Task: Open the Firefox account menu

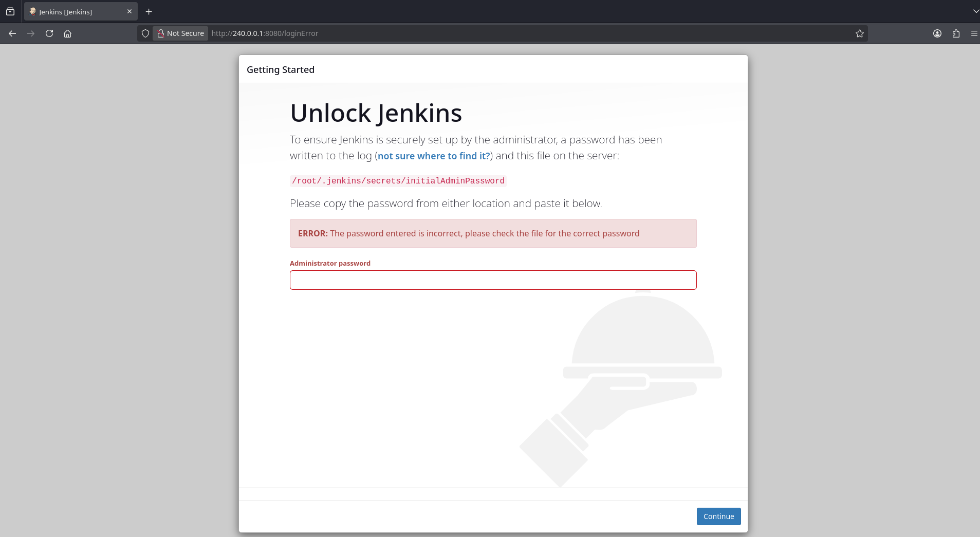Action: point(937,33)
